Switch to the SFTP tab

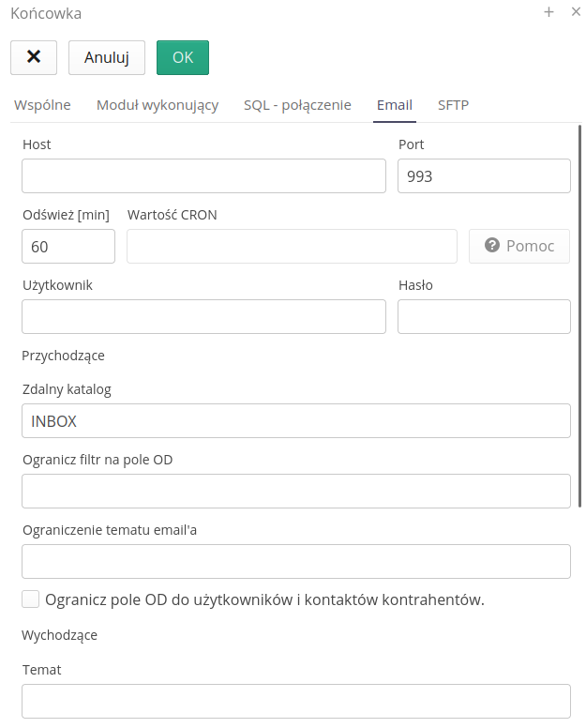point(453,105)
